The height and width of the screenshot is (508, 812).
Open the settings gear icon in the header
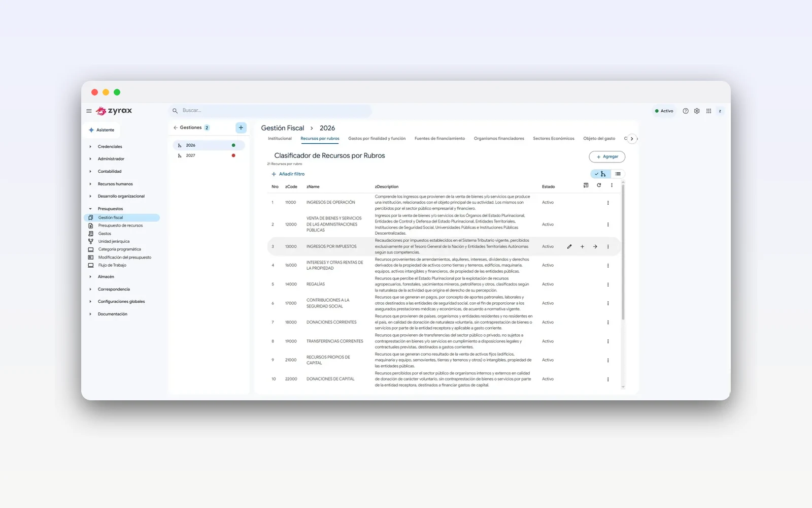[697, 111]
